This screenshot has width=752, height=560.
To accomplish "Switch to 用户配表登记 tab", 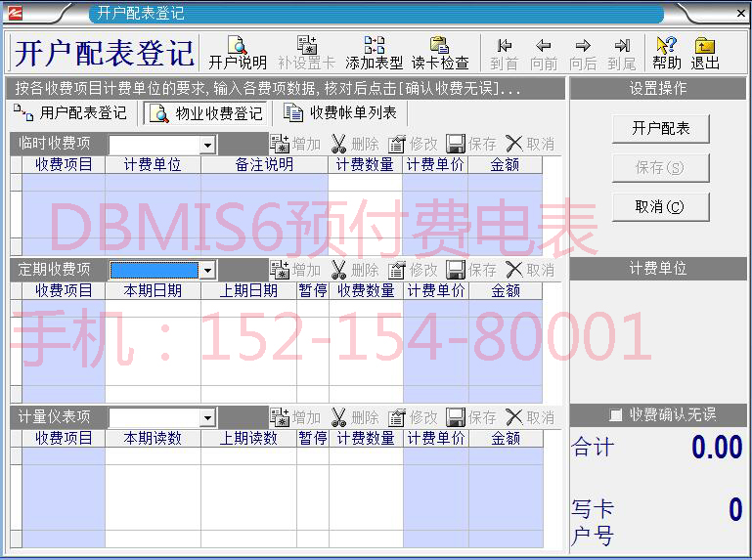I will tap(70, 113).
